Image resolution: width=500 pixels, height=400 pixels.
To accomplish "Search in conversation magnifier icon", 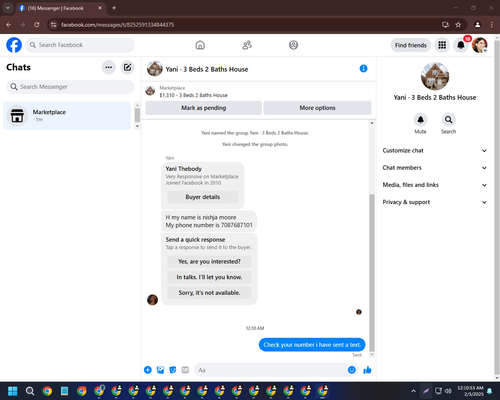I will coord(448,119).
